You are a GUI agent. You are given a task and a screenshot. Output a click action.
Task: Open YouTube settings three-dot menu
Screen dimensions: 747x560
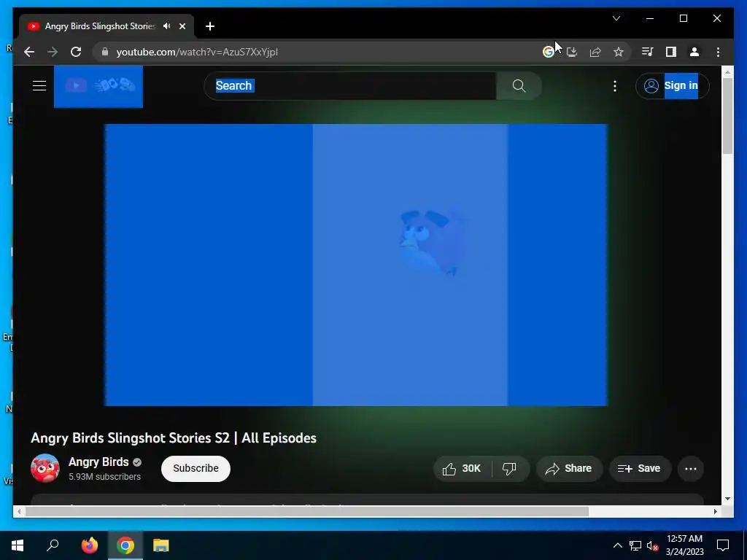click(615, 86)
